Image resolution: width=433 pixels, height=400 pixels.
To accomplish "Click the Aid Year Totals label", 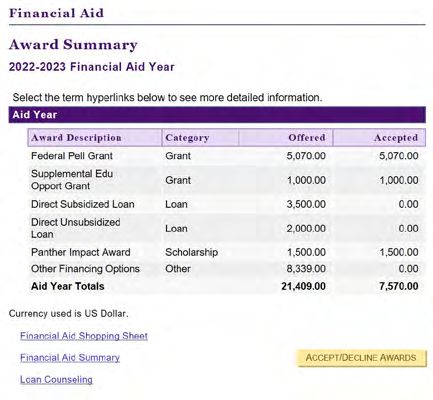I will (68, 286).
